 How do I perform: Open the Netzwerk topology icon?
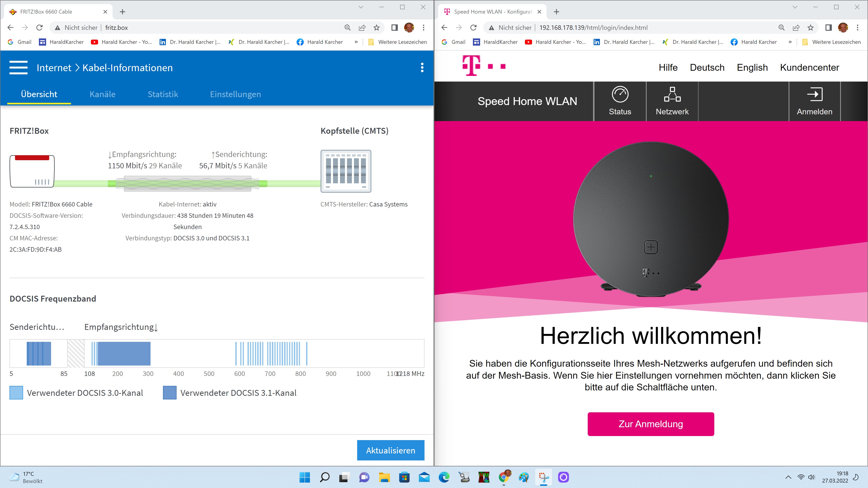pos(672,94)
